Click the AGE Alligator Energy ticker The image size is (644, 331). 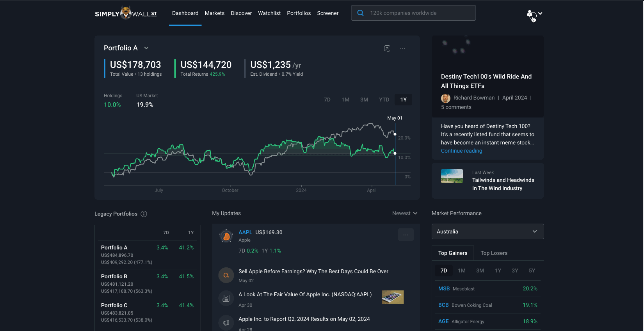coord(443,321)
